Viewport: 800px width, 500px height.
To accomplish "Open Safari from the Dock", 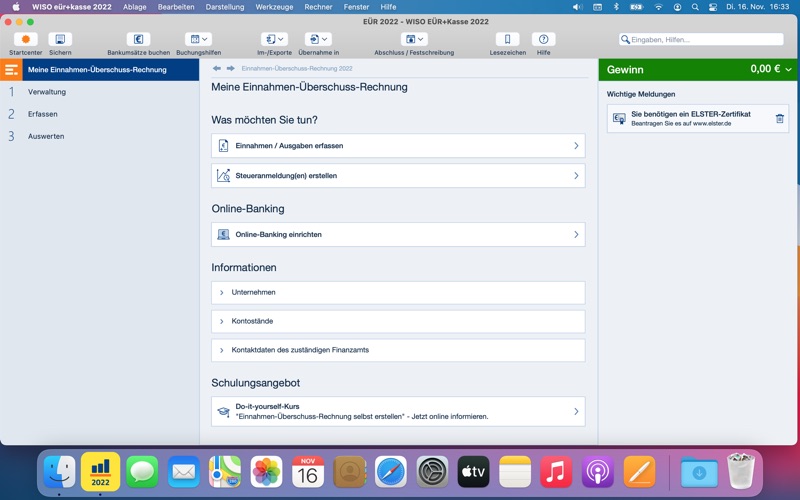I will tap(391, 471).
